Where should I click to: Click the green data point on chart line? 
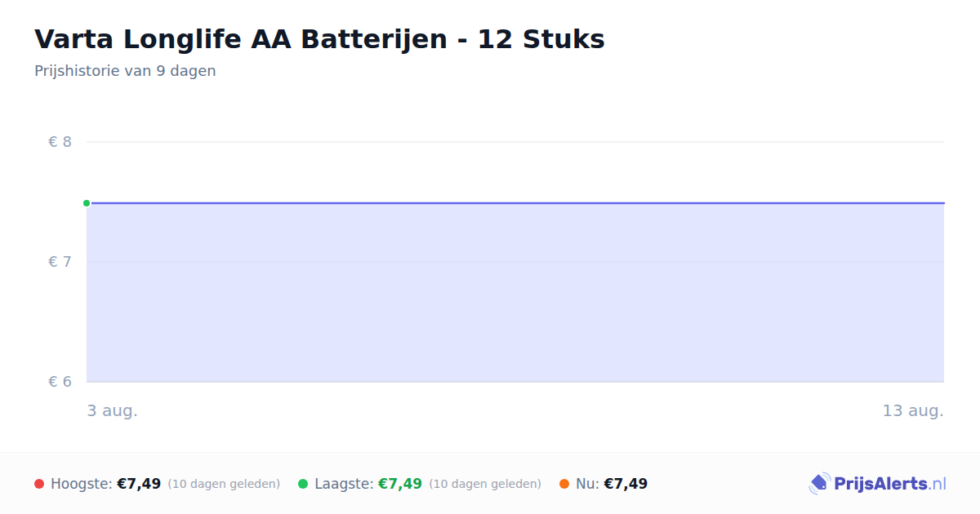(87, 203)
